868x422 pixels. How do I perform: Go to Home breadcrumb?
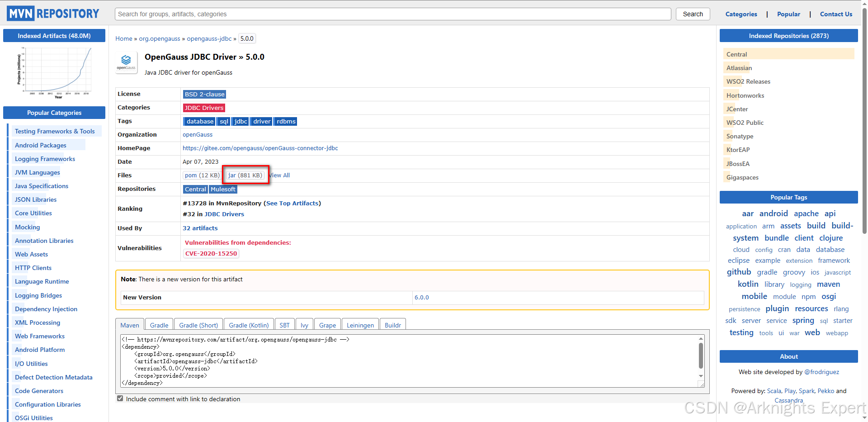point(123,38)
